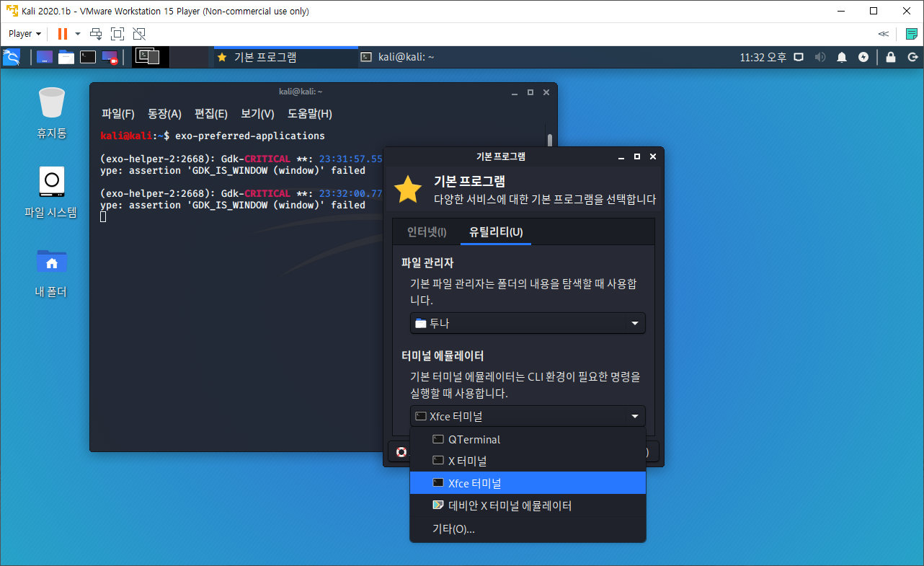Toggle VMware Unity mode icon
Screen dimensions: 924x566
(x=139, y=33)
